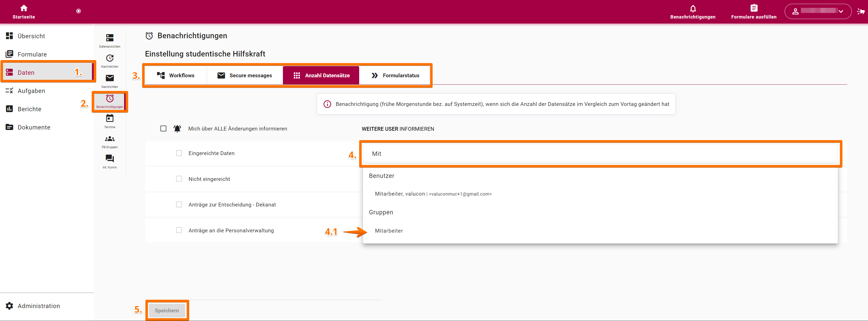The height and width of the screenshot is (321, 868).
Task: Check Nicht eingereicht checkbox
Action: [x=179, y=179]
